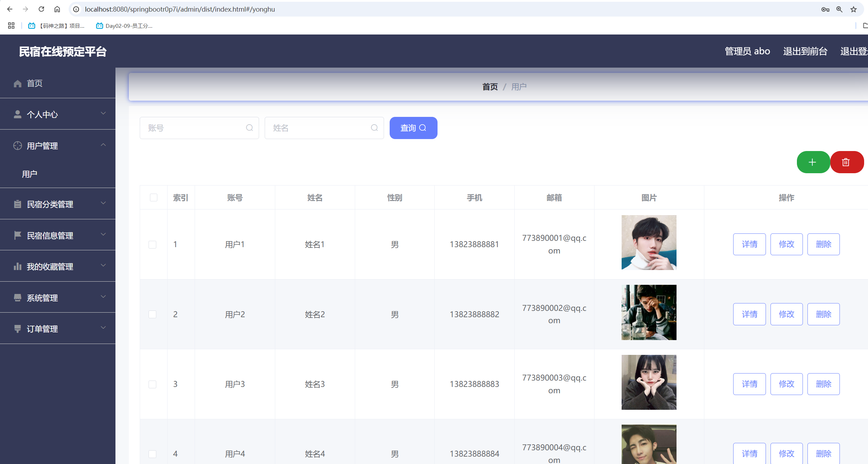Screen dimensions: 868x464
Task: Open 详情 link for 用户2
Action: (x=749, y=314)
